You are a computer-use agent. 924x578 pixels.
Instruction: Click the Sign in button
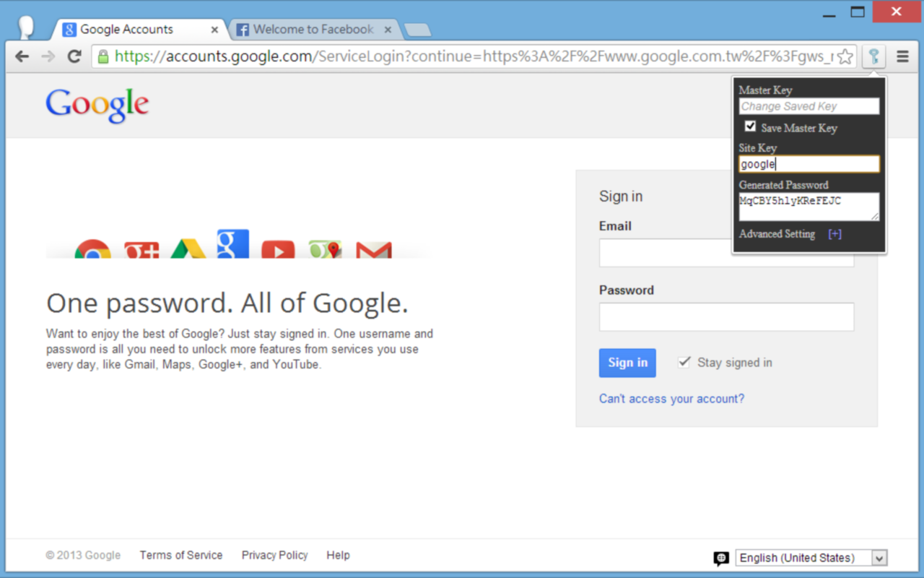[x=627, y=363]
